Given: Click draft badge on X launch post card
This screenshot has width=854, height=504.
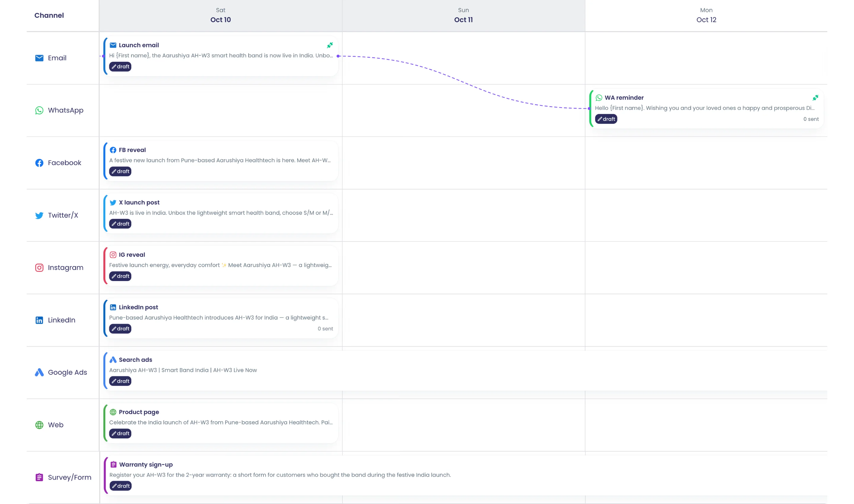Looking at the screenshot, I should (120, 224).
